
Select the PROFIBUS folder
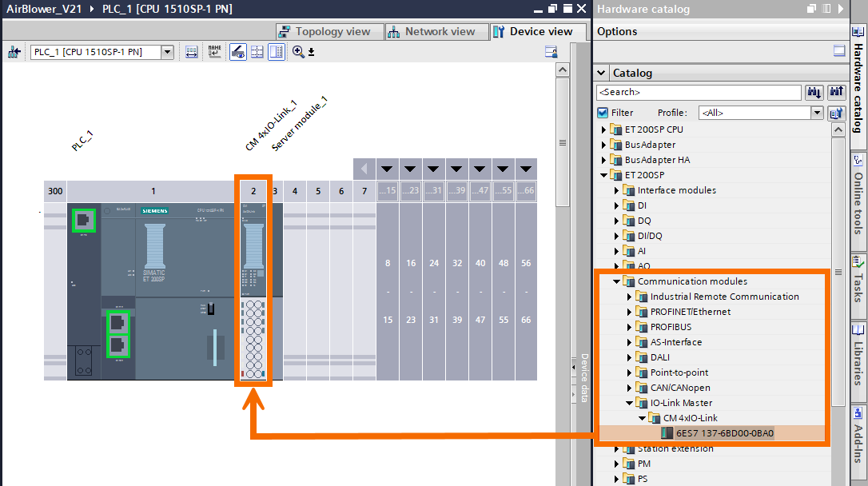pos(671,327)
